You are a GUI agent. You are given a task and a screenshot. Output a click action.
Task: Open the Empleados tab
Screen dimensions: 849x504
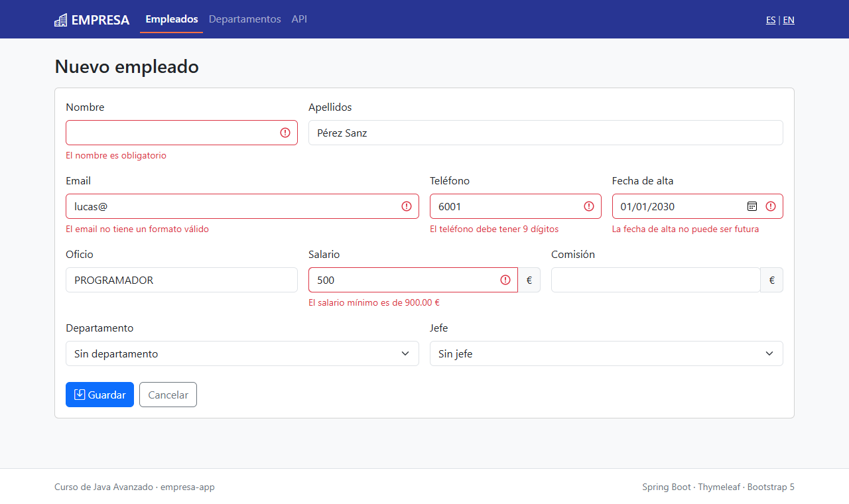click(x=172, y=19)
